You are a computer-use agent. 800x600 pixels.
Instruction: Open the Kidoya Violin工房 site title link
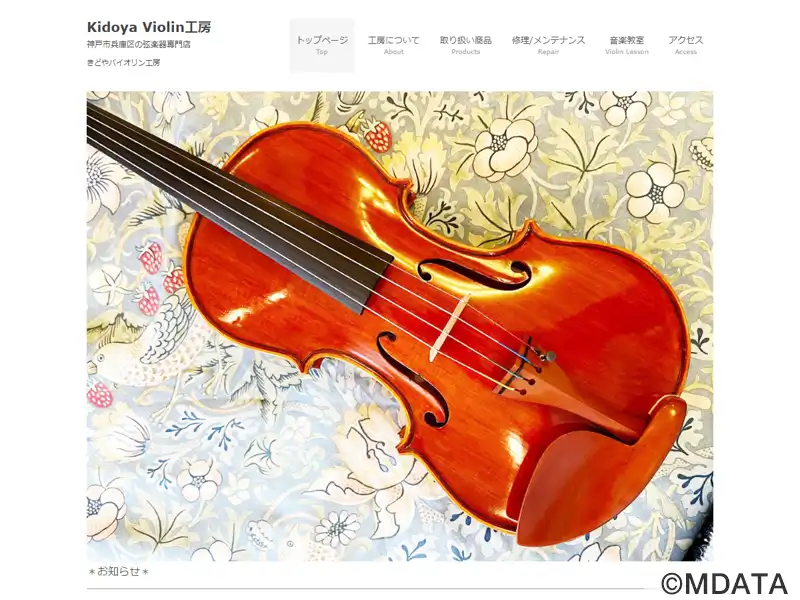point(148,27)
